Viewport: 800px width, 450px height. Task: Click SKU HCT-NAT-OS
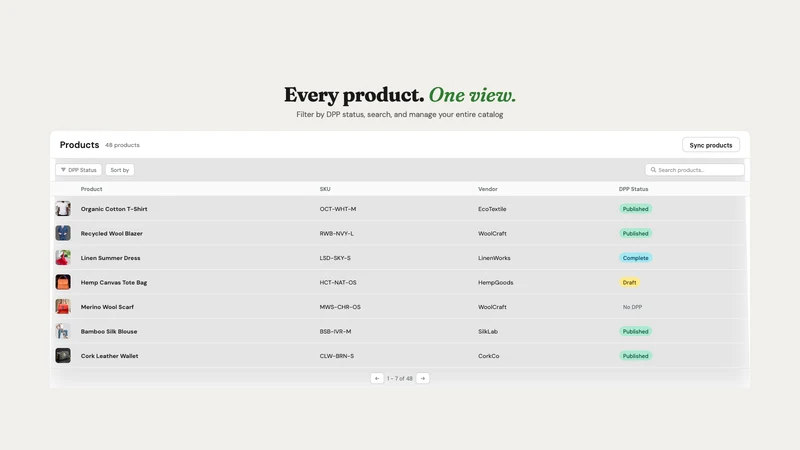tap(338, 282)
